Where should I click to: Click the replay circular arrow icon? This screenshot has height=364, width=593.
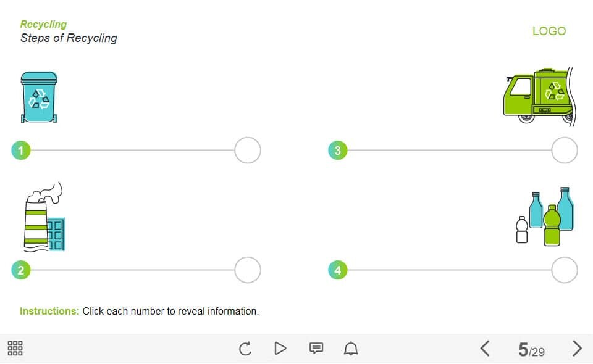245,348
